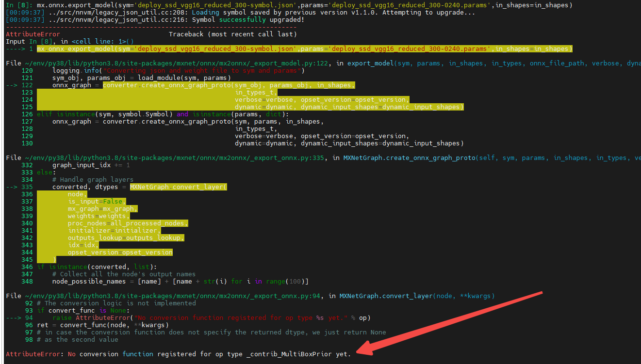Click line 94 'raise AttributeError(' statement

click(212, 317)
